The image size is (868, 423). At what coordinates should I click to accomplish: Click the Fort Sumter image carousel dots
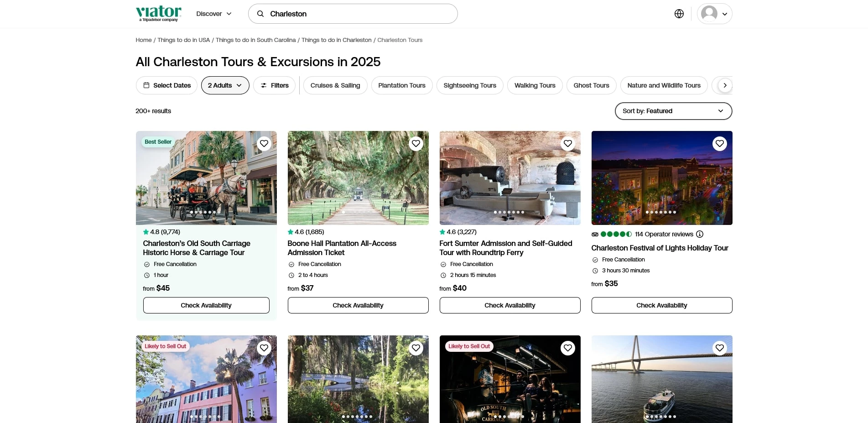[509, 212]
